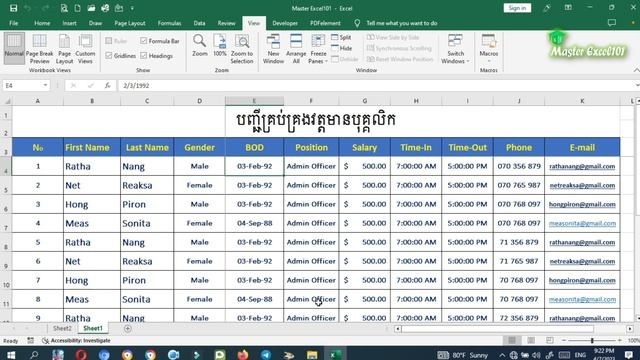The width and height of the screenshot is (640, 360).
Task: Switch to Page Layout view
Action: [x=64, y=49]
